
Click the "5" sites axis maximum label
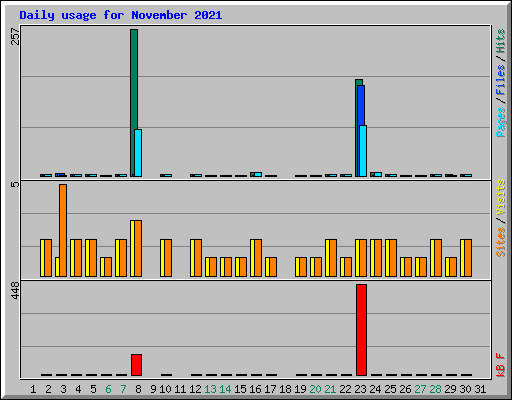pyautogui.click(x=15, y=184)
